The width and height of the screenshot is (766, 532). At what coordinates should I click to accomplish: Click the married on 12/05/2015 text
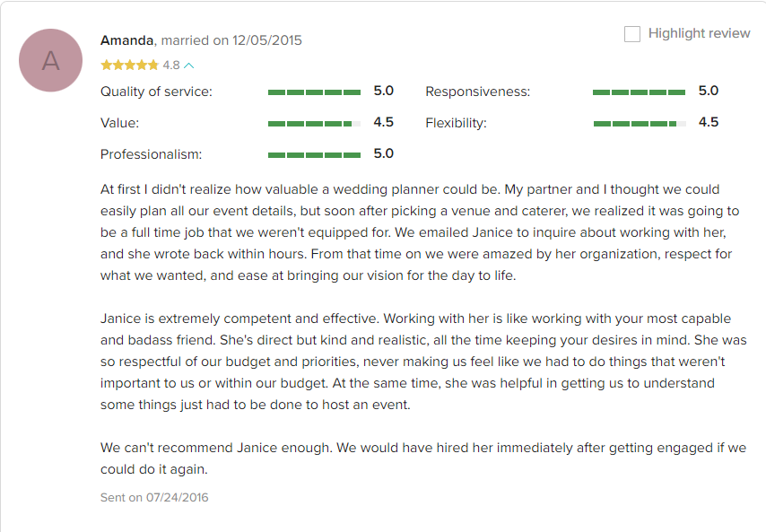(x=231, y=40)
